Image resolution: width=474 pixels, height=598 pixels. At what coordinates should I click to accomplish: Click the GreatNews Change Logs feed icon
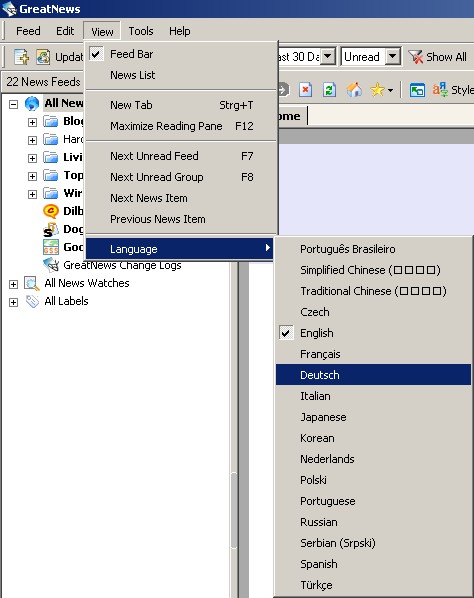[51, 265]
